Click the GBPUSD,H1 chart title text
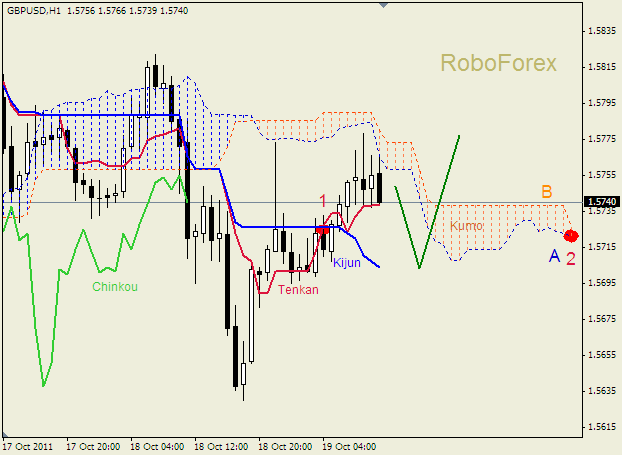 coord(34,11)
